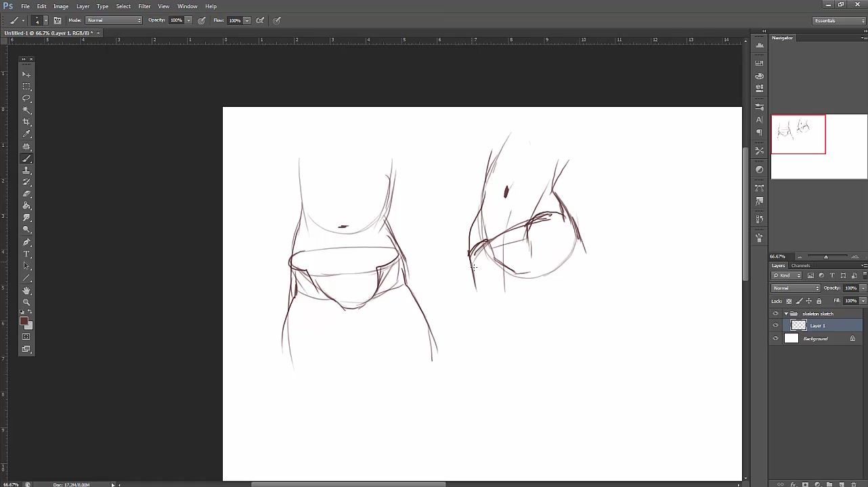
Task: Select the Healing Brush tool
Action: click(26, 146)
